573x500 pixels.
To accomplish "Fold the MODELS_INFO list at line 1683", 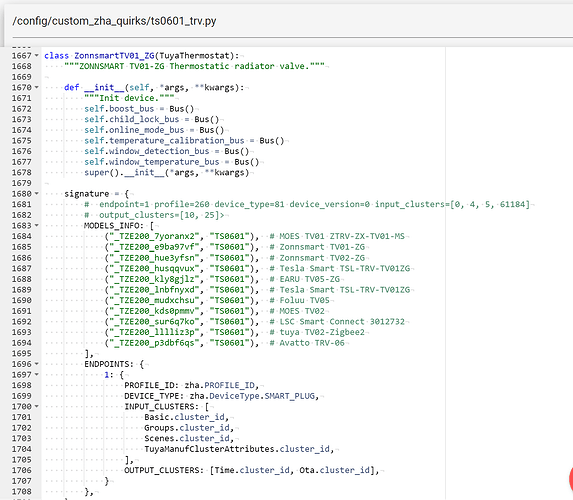I will 37,226.
